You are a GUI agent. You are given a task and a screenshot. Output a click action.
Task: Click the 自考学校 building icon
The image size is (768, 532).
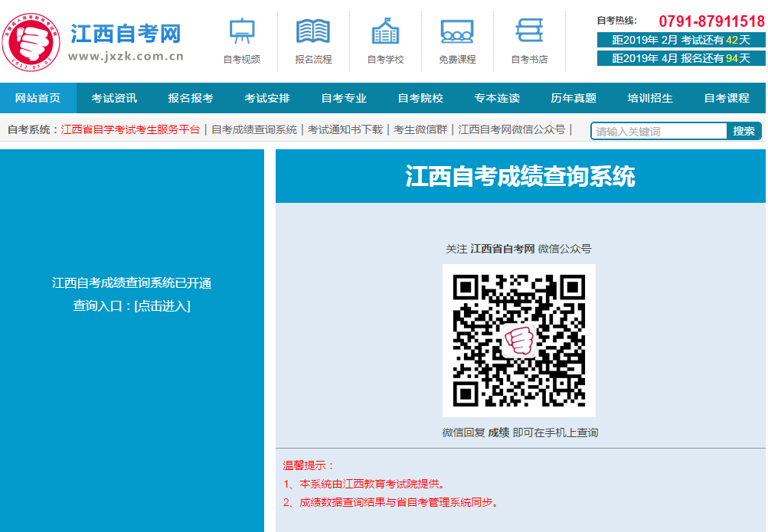point(385,31)
